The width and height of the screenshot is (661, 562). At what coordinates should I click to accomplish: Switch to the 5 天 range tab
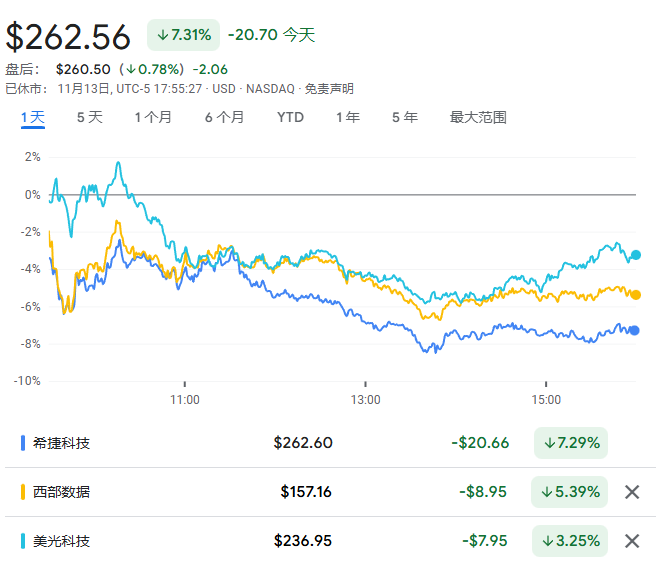pyautogui.click(x=90, y=117)
